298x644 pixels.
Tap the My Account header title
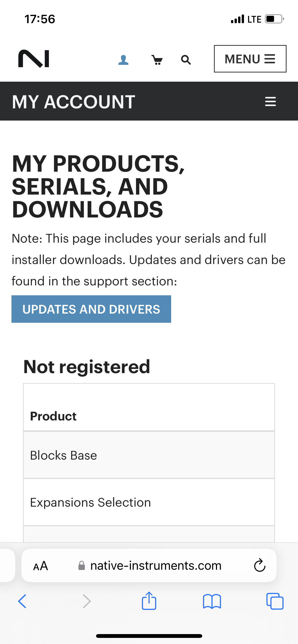tap(74, 102)
